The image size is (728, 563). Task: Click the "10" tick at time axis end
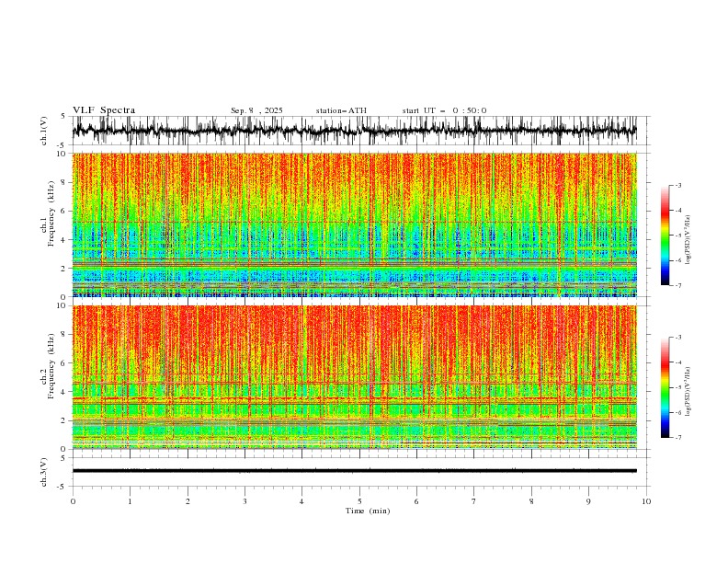(x=646, y=501)
